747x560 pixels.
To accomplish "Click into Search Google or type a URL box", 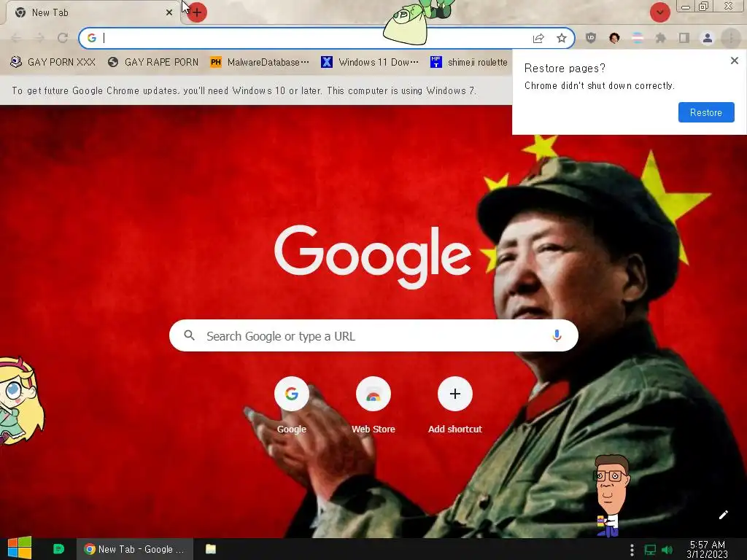I will (373, 335).
